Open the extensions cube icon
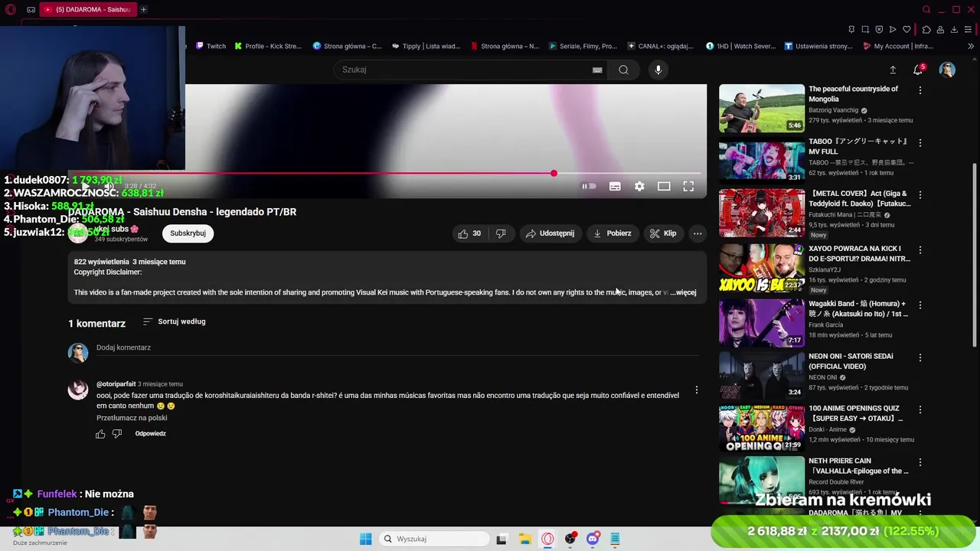Image resolution: width=980 pixels, height=551 pixels. [926, 29]
